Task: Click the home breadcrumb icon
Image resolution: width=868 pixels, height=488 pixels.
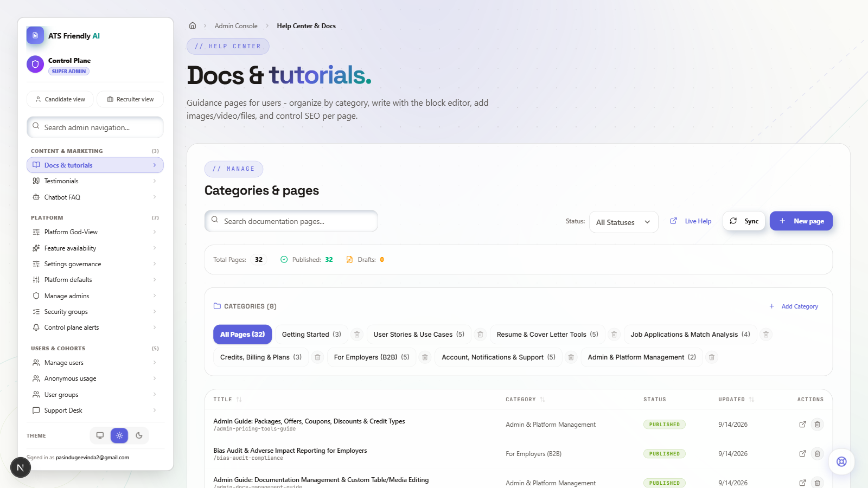Action: click(x=193, y=25)
